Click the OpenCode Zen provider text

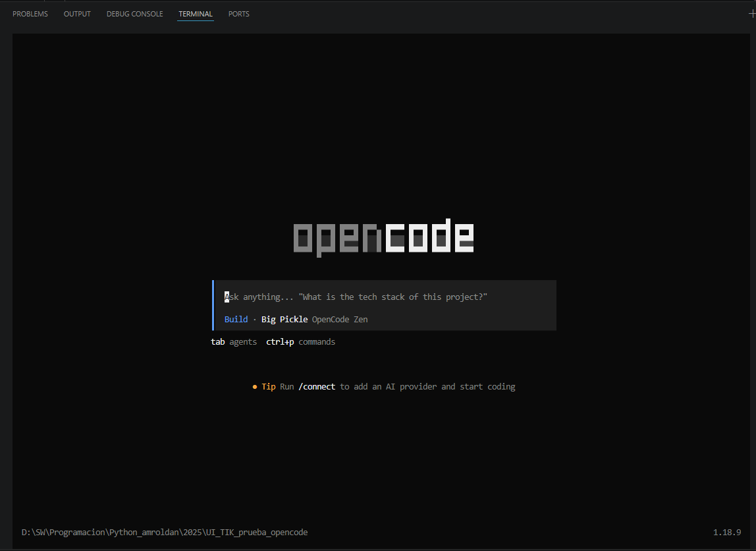coord(340,320)
